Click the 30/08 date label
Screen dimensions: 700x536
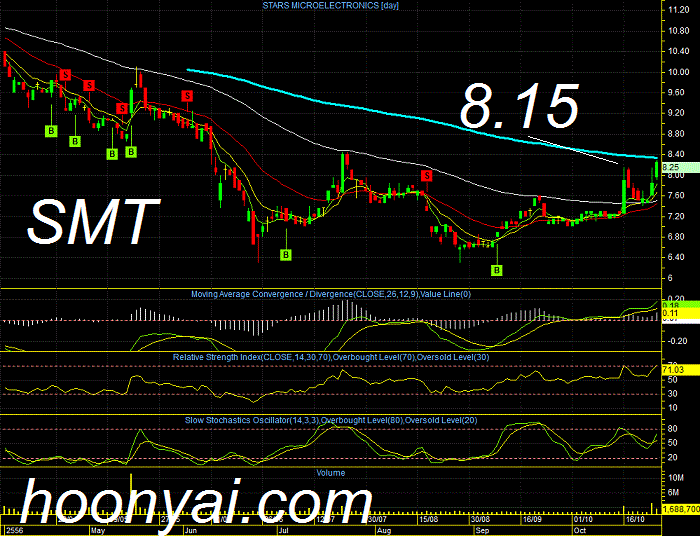tap(480, 520)
